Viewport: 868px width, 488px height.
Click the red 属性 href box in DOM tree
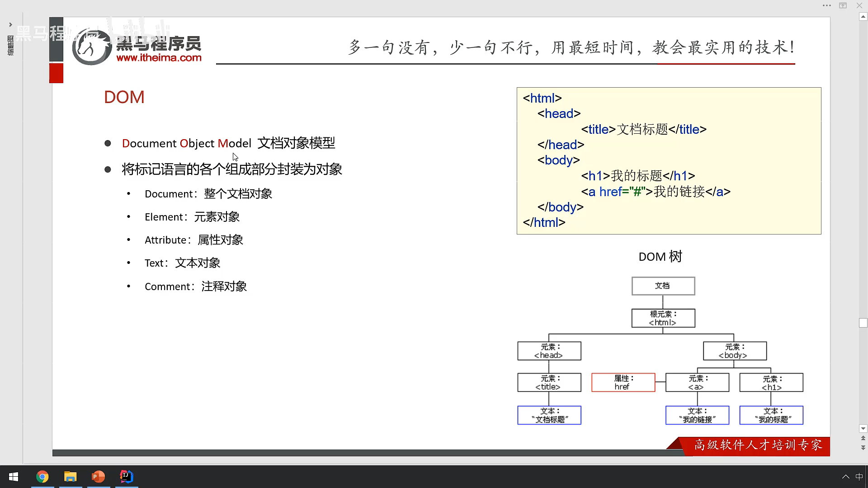623,382
